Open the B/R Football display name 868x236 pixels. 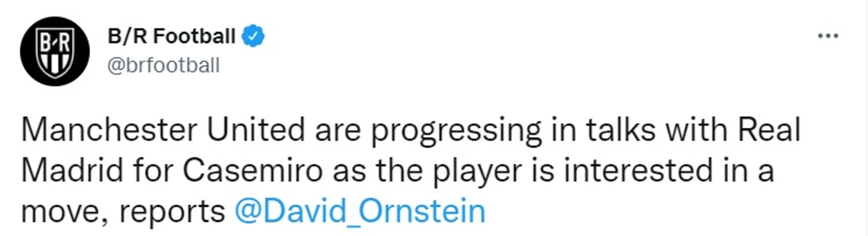172,37
